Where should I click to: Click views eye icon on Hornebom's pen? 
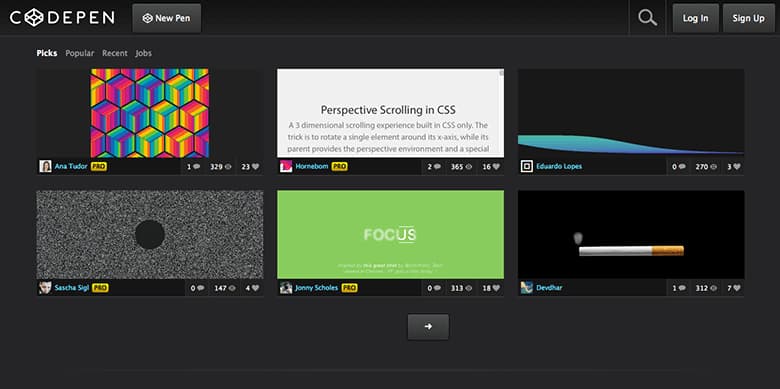click(x=469, y=167)
